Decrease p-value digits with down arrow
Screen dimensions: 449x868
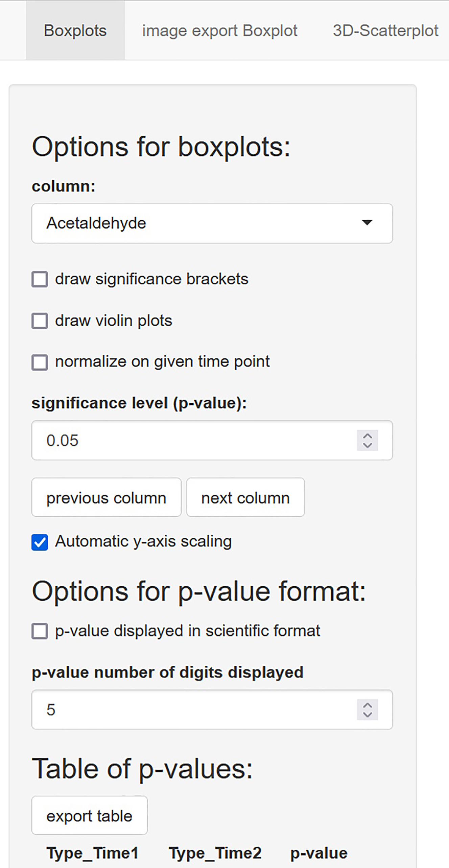click(368, 714)
